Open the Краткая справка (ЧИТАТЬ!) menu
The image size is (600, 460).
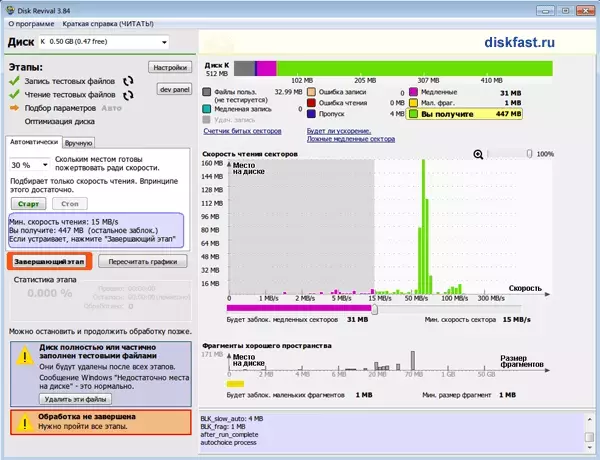[108, 24]
